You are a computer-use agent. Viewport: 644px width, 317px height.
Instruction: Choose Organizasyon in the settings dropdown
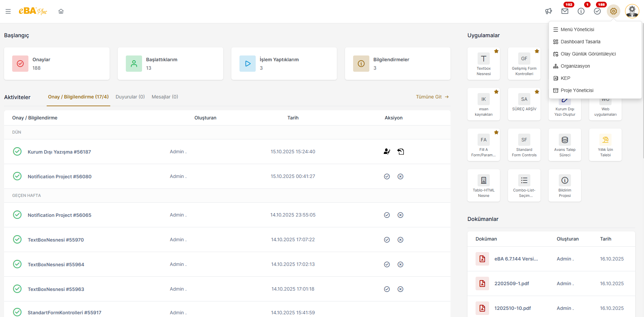[575, 66]
